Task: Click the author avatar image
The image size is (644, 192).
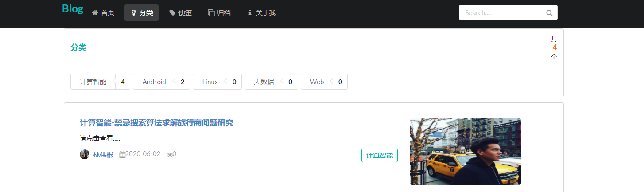Action: click(x=85, y=154)
